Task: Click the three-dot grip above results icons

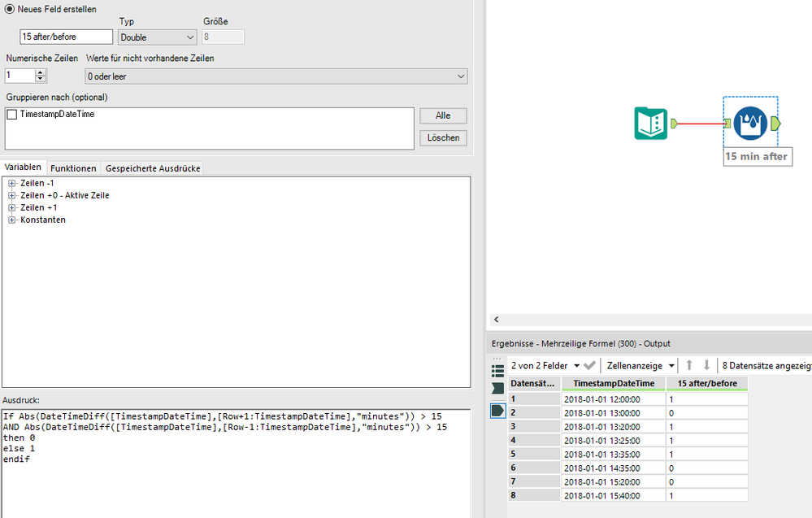Action: pos(497,359)
